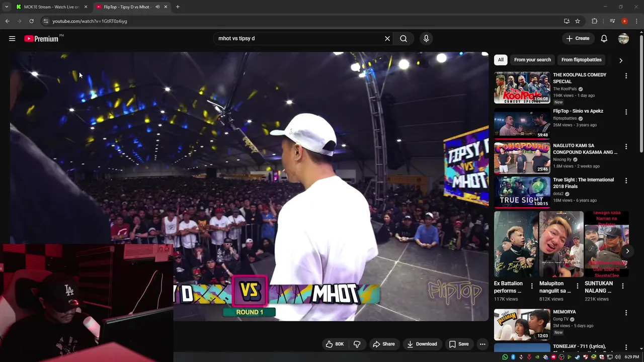This screenshot has height=362, width=644.
Task: Open Chrome extensions puzzle icon
Action: pos(595,21)
